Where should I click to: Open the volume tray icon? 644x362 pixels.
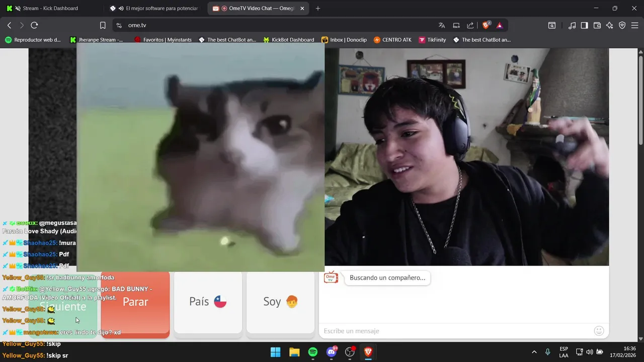(x=589, y=352)
